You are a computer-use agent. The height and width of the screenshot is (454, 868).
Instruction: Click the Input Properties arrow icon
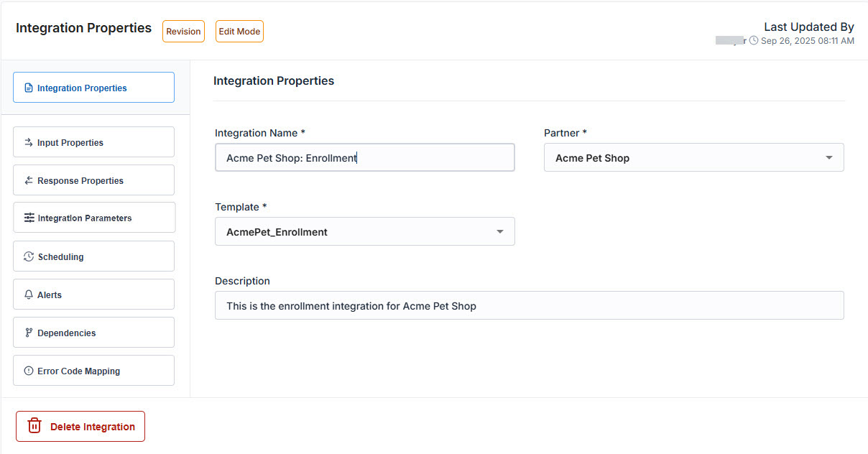pos(29,142)
